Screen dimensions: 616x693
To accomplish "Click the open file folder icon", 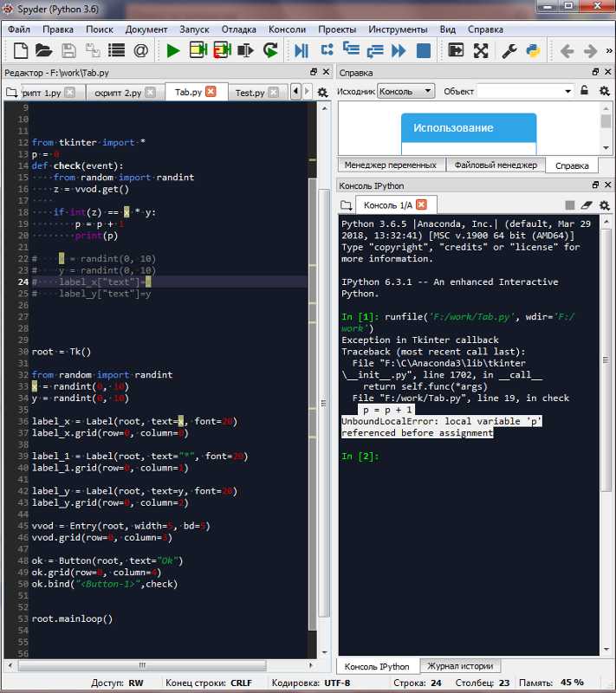I will pos(44,51).
